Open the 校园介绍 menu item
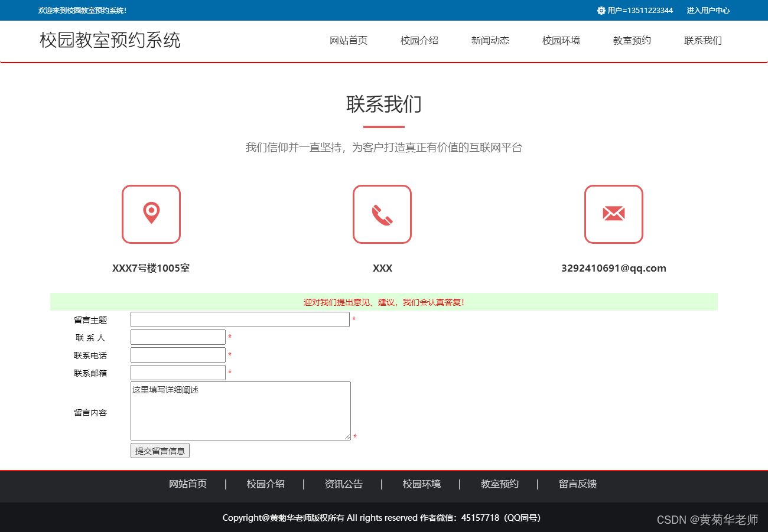This screenshot has height=532, width=768. (419, 40)
